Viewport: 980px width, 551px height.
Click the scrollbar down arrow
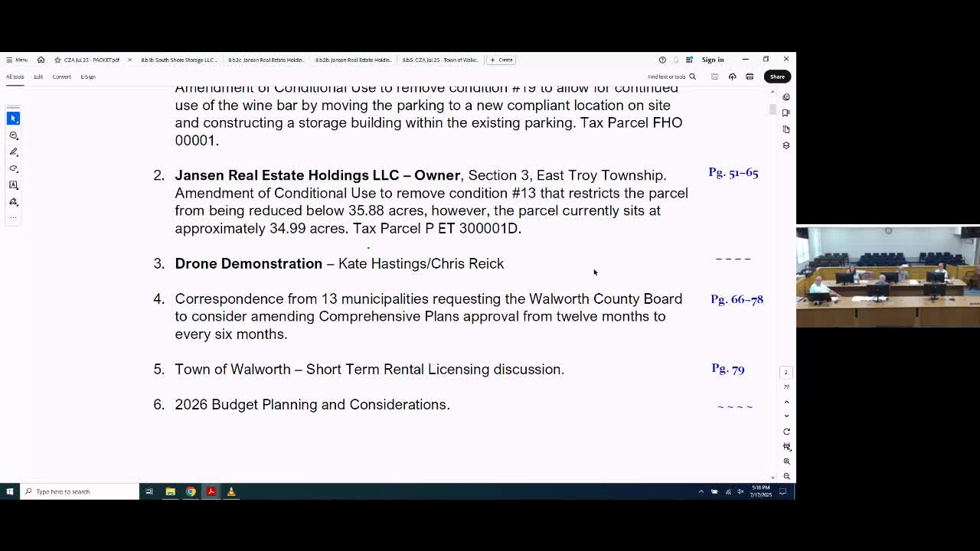(x=772, y=478)
